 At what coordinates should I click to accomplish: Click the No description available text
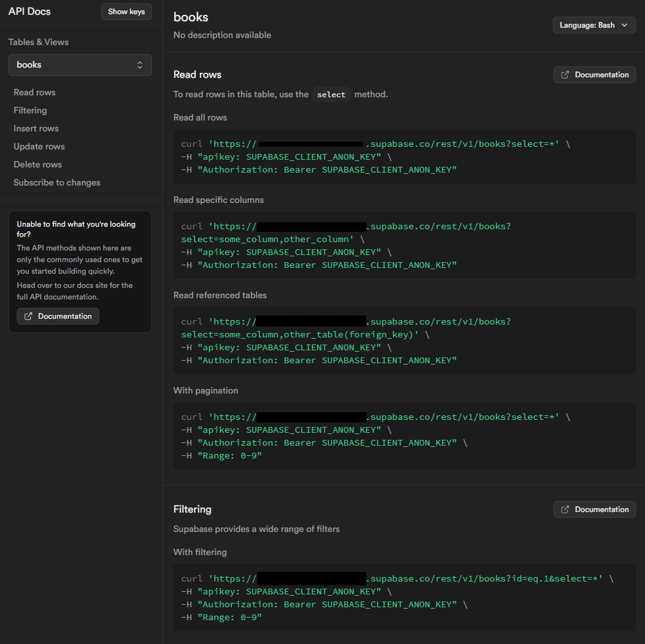pyautogui.click(x=222, y=35)
